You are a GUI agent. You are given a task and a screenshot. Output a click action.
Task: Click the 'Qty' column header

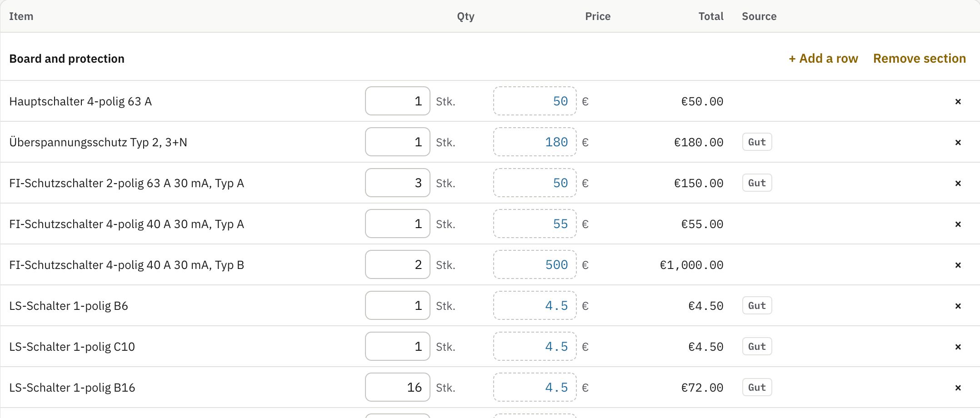click(x=465, y=16)
